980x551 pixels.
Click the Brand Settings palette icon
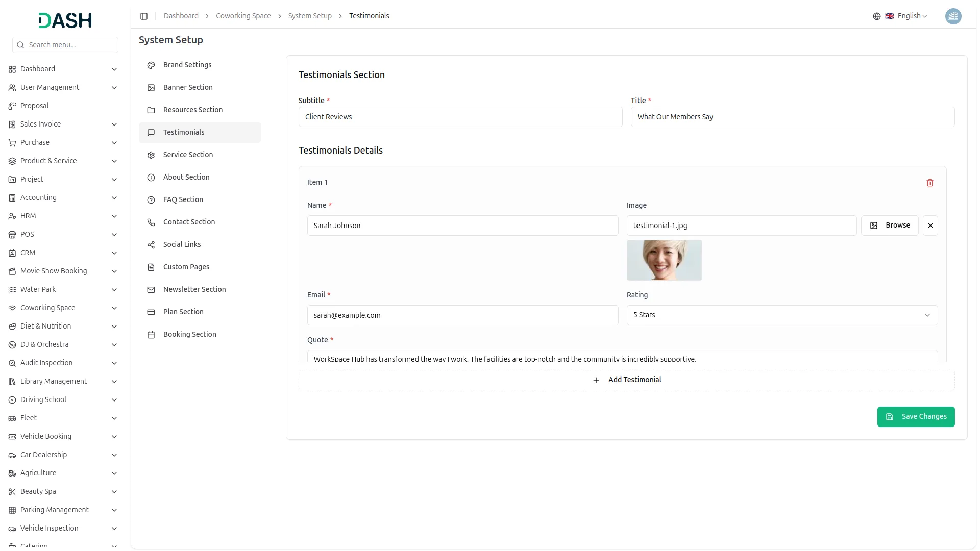tap(151, 65)
